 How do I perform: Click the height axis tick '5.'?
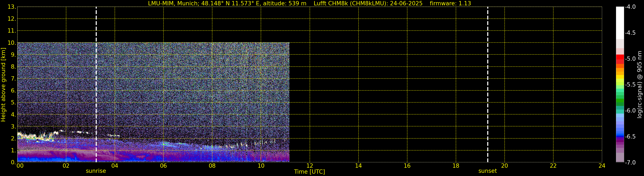pos(13,103)
